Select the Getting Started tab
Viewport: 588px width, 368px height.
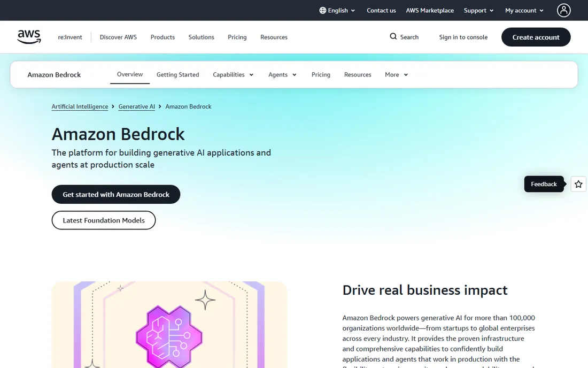pyautogui.click(x=178, y=75)
